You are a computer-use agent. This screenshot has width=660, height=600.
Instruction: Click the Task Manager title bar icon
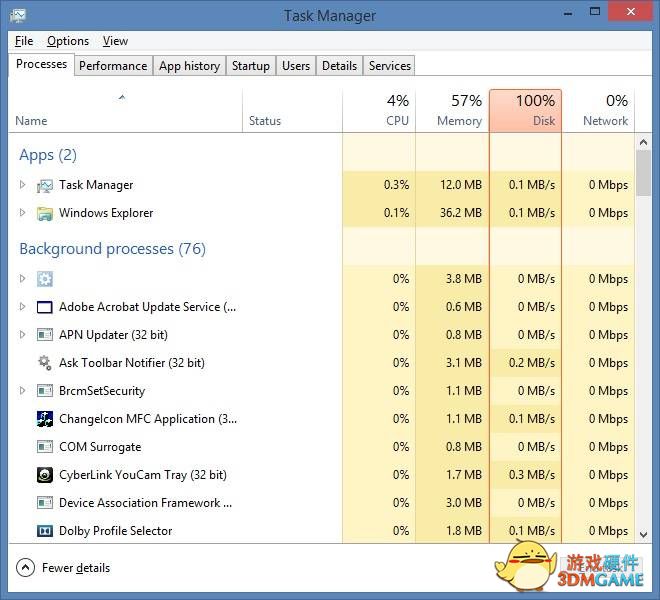tap(18, 16)
